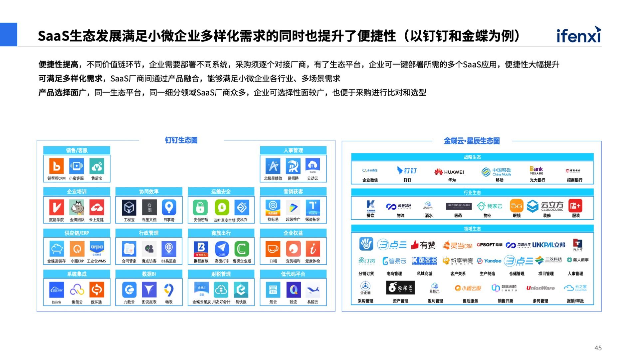Click the 图说报表 icon
The height and width of the screenshot is (364, 639).
tap(149, 290)
